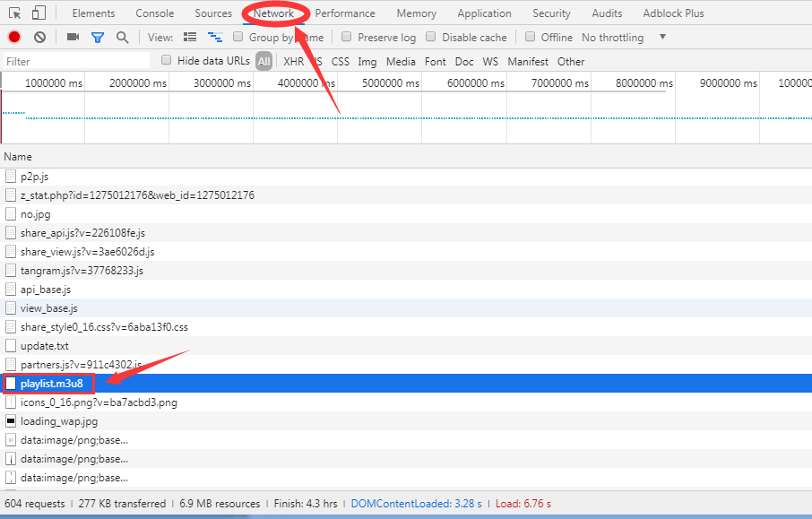This screenshot has height=519, width=812.
Task: Switch to the Console tab
Action: pos(155,13)
